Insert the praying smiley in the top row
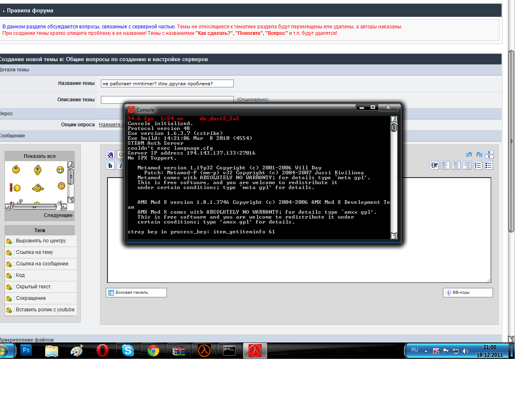The image size is (525, 420). click(x=38, y=169)
